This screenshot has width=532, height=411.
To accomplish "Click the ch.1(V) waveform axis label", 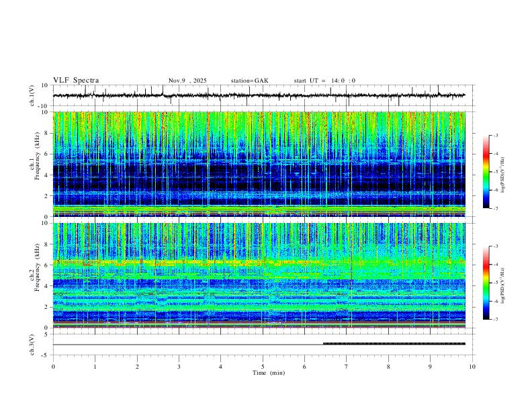I will click(x=32, y=95).
